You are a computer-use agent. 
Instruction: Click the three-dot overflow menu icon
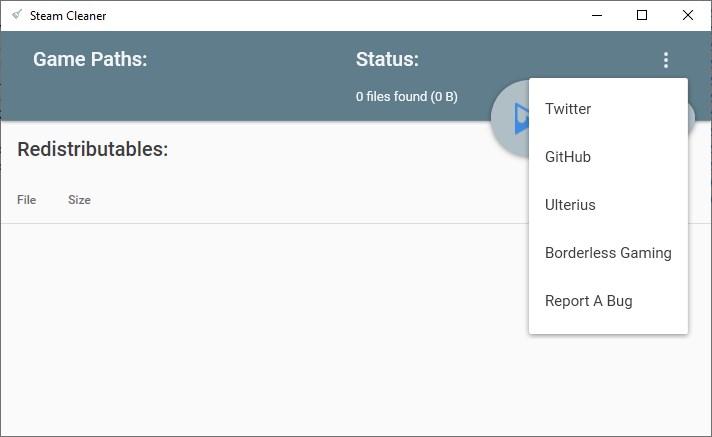point(666,60)
